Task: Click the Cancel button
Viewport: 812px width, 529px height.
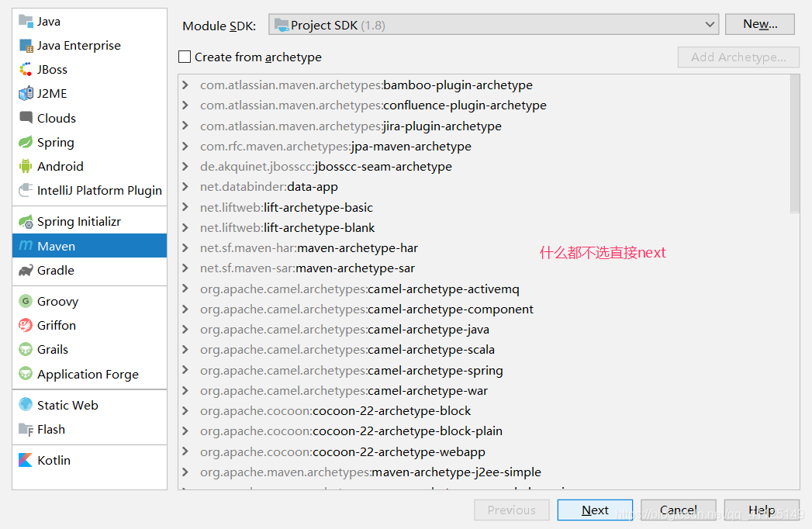Action: tap(679, 510)
